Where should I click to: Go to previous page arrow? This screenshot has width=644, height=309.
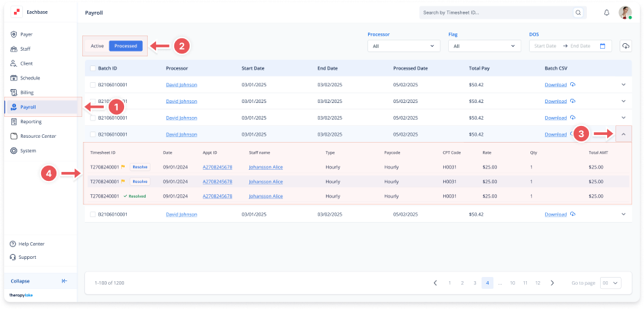tap(435, 283)
